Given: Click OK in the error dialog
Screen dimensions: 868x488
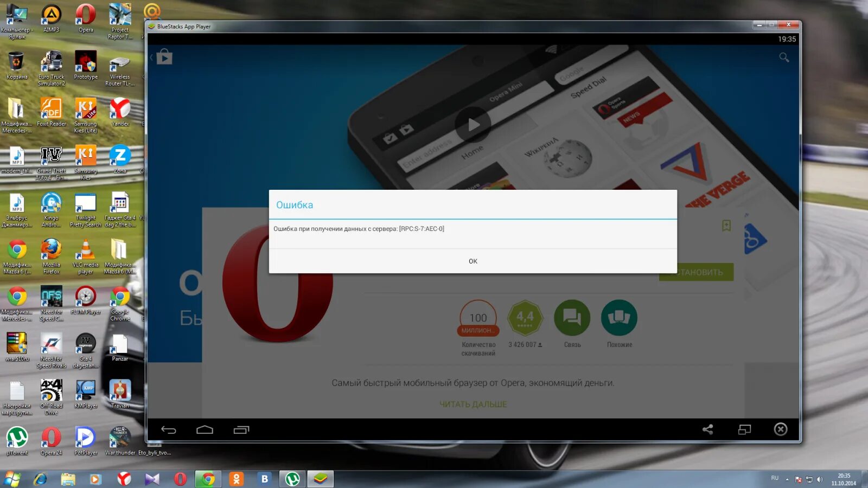Looking at the screenshot, I should click(x=473, y=261).
